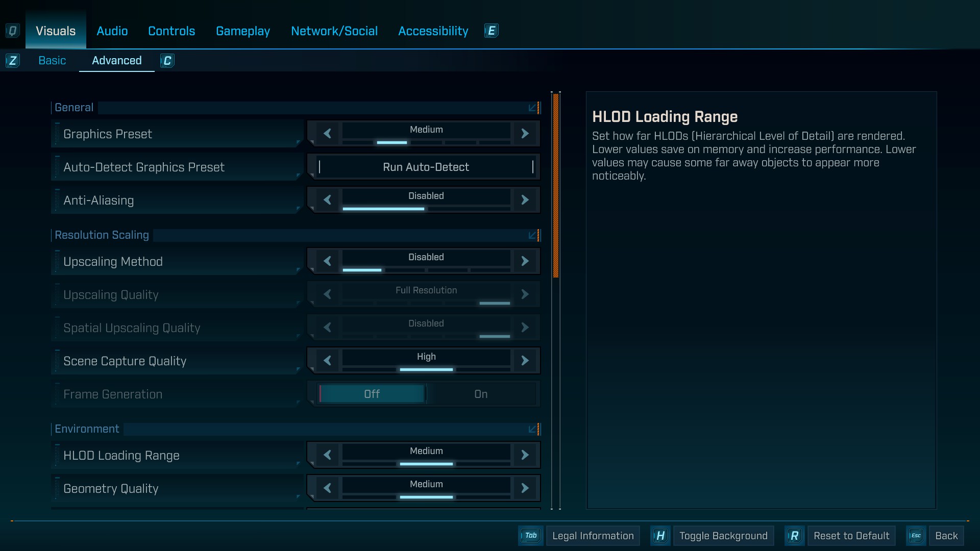The height and width of the screenshot is (551, 980).
Task: Click right arrow for Graphics Preset
Action: point(525,134)
